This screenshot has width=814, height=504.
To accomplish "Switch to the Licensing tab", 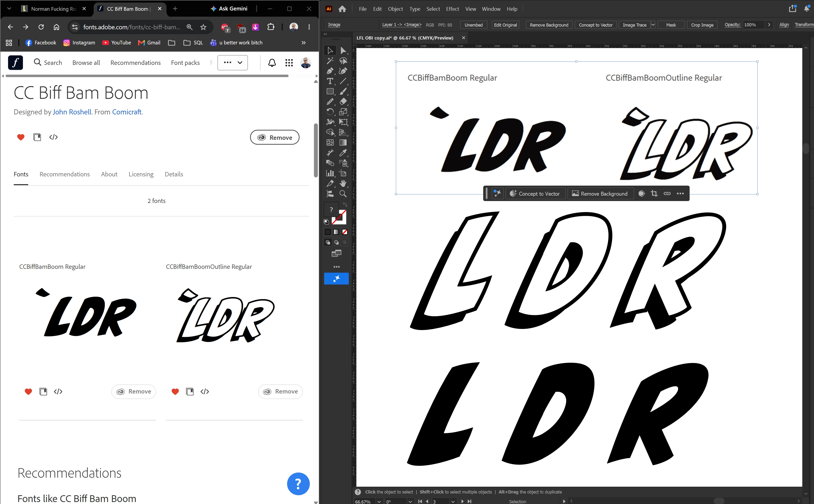I will pos(141,174).
